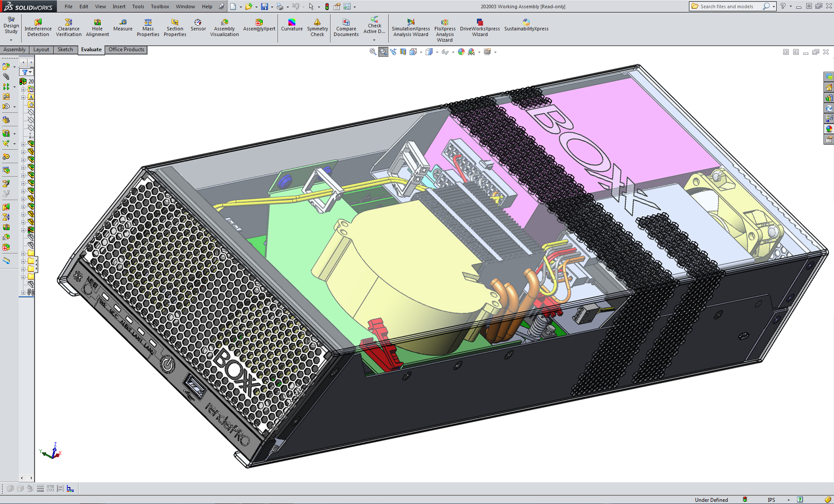
Task: Click the Office Products tab button
Action: (x=126, y=49)
